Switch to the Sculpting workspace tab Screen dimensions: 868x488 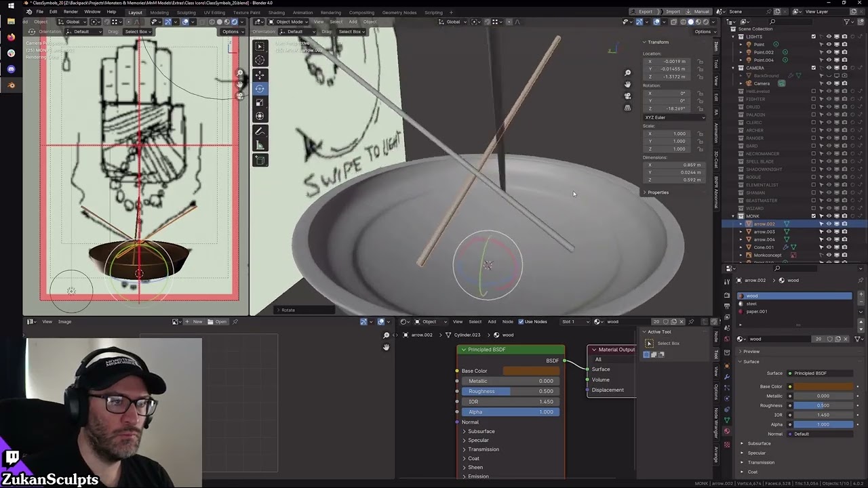(x=186, y=12)
